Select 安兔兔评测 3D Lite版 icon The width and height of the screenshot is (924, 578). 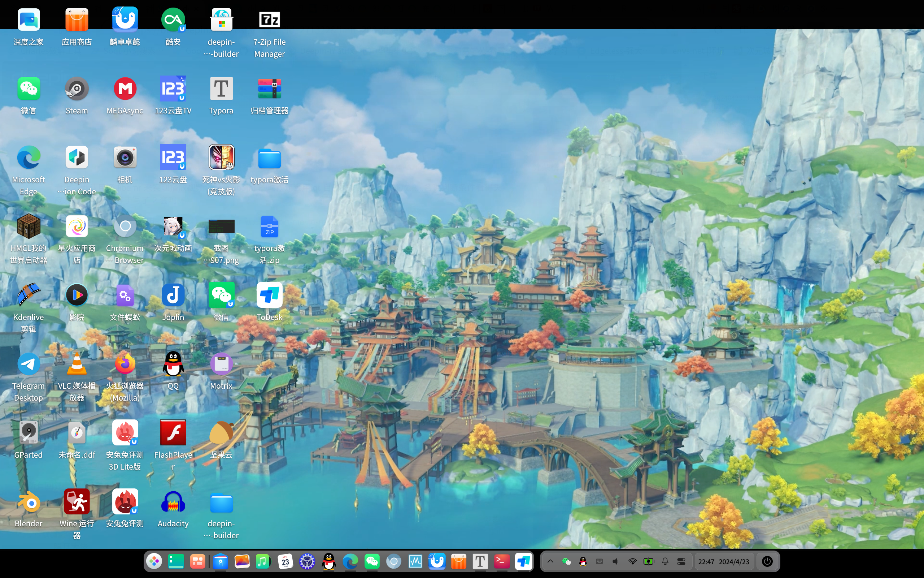125,433
